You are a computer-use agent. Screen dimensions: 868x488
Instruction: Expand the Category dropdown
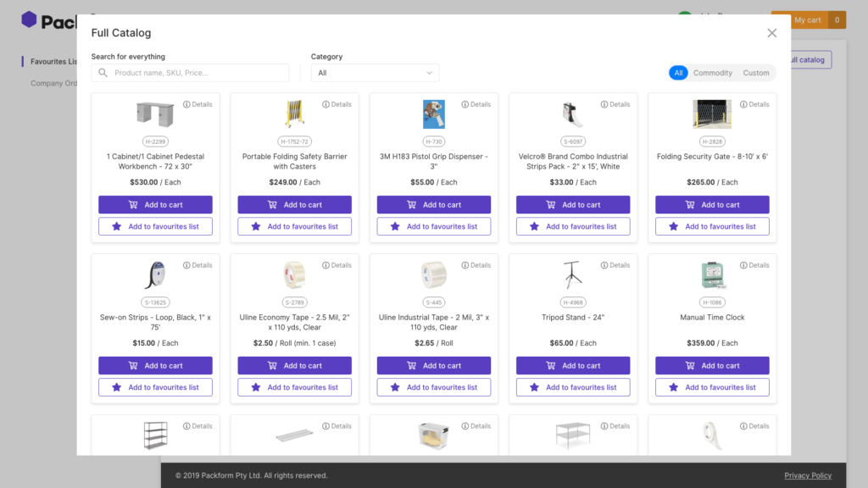point(375,73)
